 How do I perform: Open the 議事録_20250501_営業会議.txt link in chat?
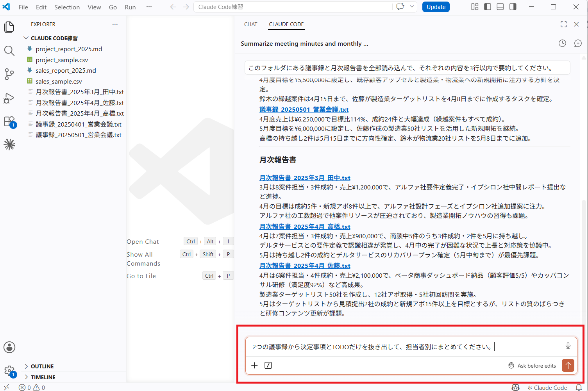pos(304,110)
